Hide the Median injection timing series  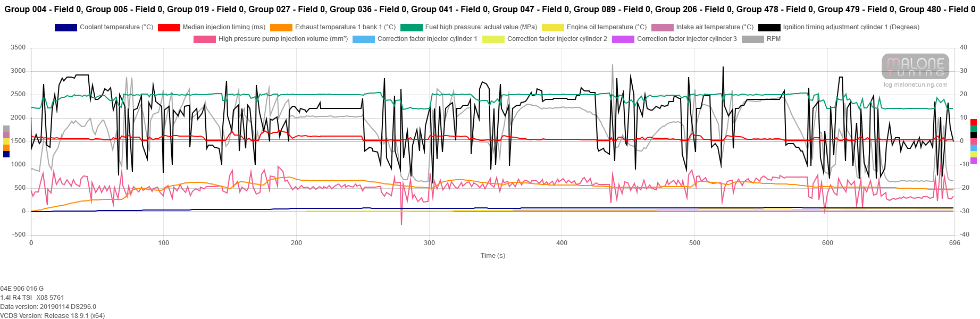point(223,27)
